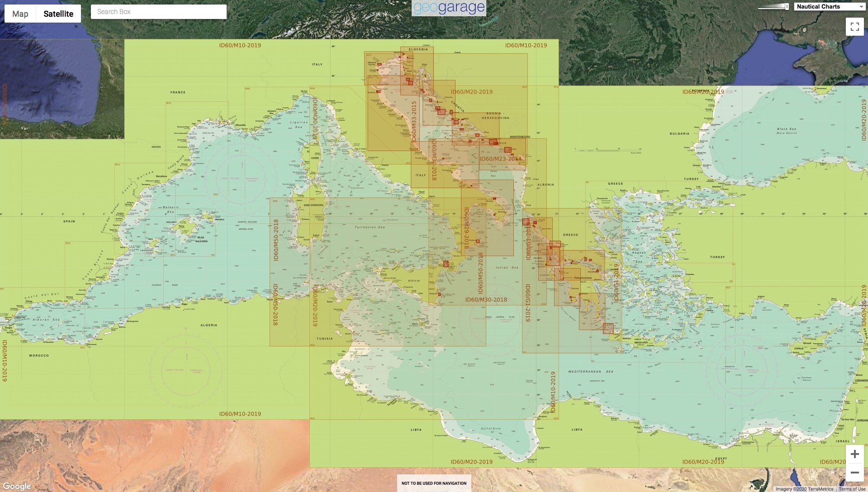Click the TerraMetrics imagery attribution
Image resolution: width=868 pixels, height=492 pixels.
(x=804, y=489)
